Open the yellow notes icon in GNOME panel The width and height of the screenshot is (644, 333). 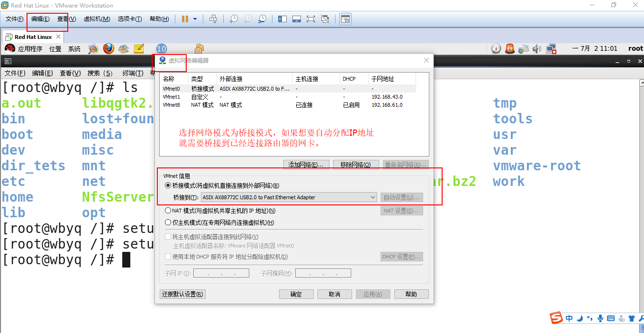coord(139,48)
